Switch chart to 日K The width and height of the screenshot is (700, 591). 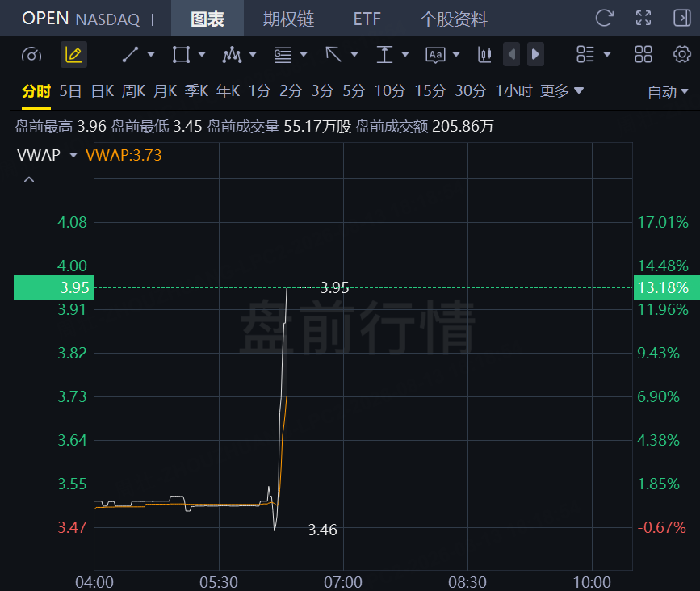[103, 91]
